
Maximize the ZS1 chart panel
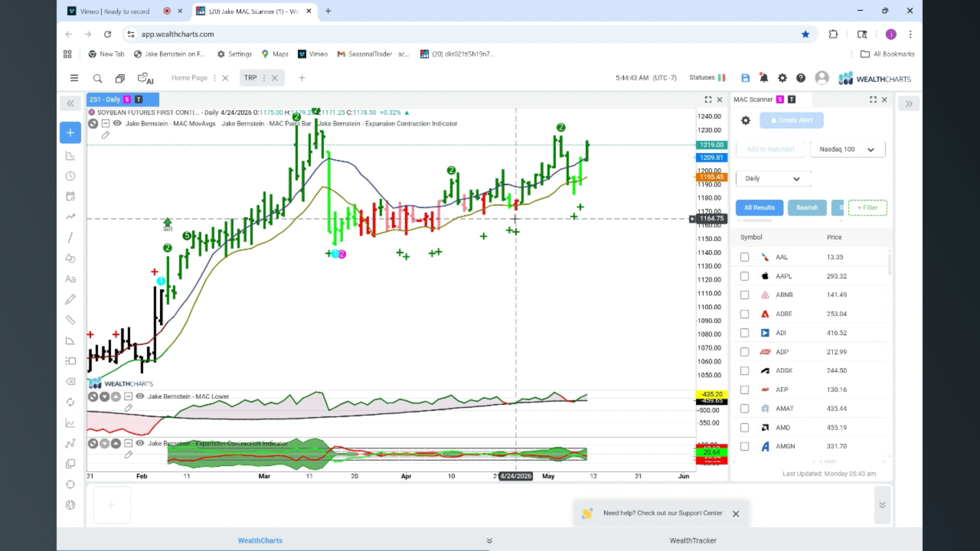pos(708,99)
